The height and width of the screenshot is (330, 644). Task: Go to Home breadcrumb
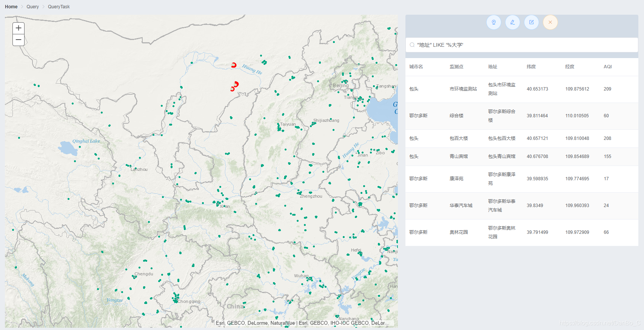(x=11, y=7)
